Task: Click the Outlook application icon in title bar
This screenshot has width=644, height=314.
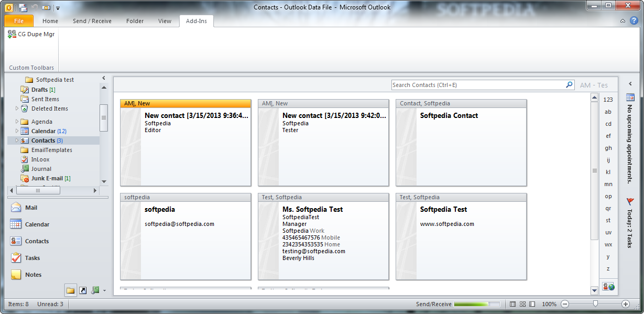Action: (x=8, y=7)
